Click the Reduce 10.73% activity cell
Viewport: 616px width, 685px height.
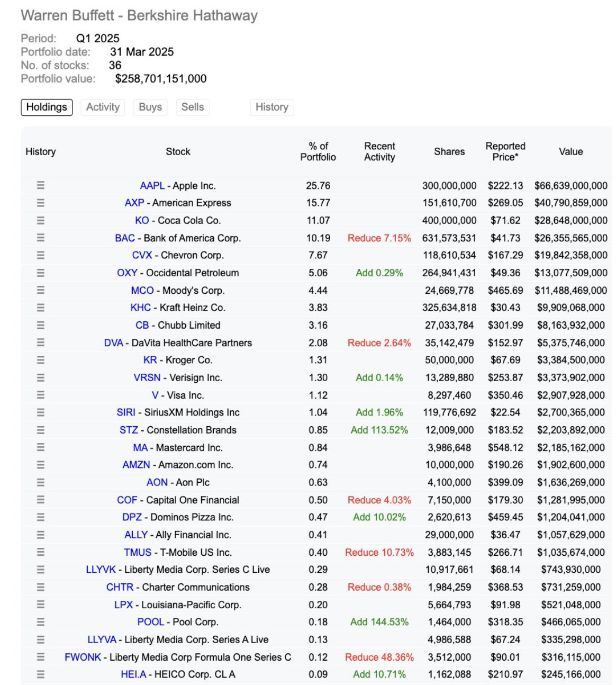tap(379, 553)
